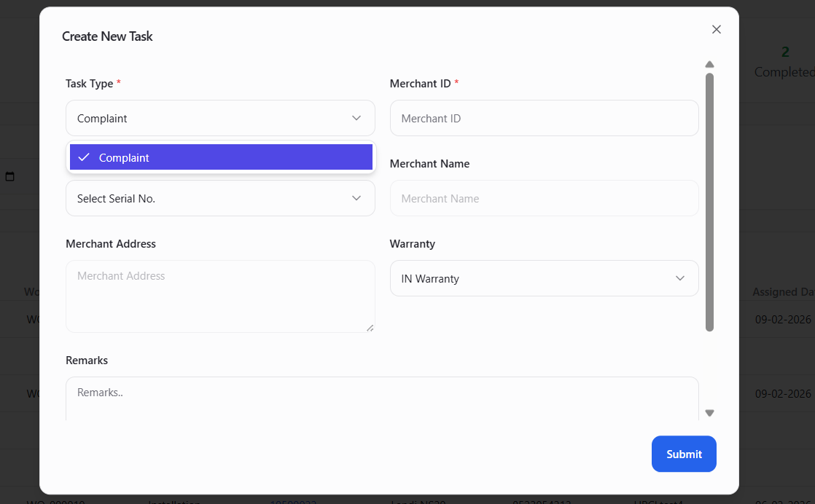
Task: Click inside the Merchant Address text area
Action: pos(219,296)
